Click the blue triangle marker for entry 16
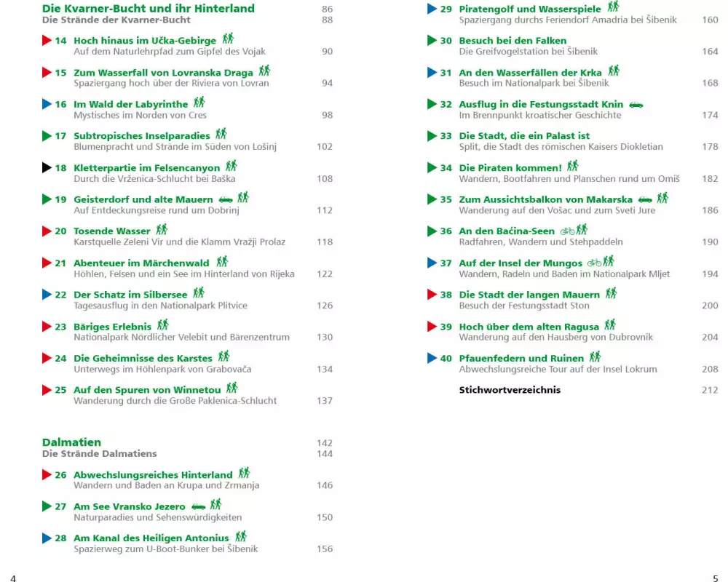 pyautogui.click(x=47, y=104)
